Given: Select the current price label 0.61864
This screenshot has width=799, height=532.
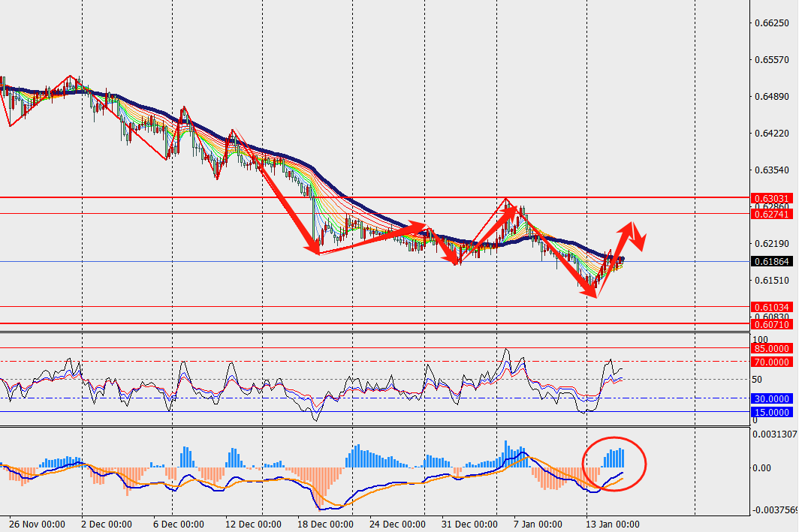Looking at the screenshot, I should (x=771, y=262).
